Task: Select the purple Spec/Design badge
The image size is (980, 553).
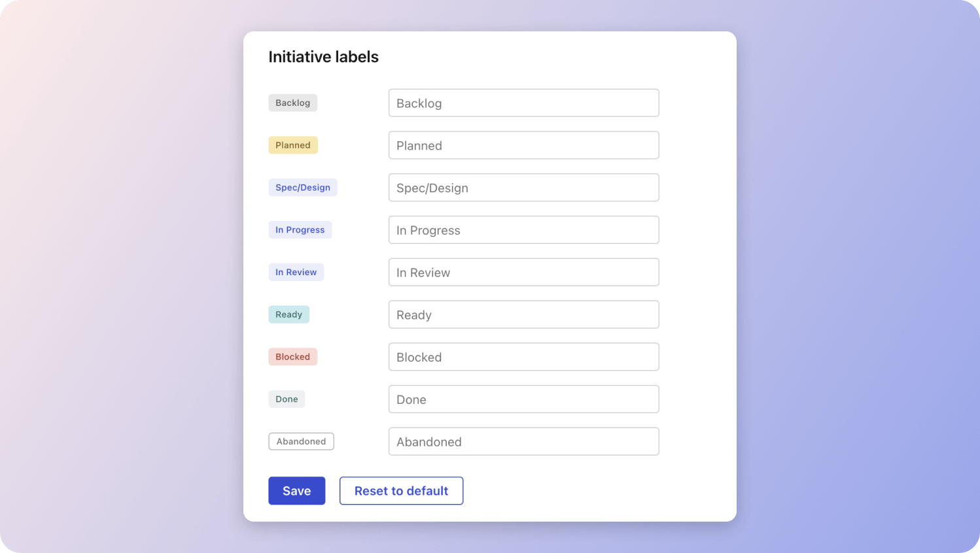Action: (302, 188)
